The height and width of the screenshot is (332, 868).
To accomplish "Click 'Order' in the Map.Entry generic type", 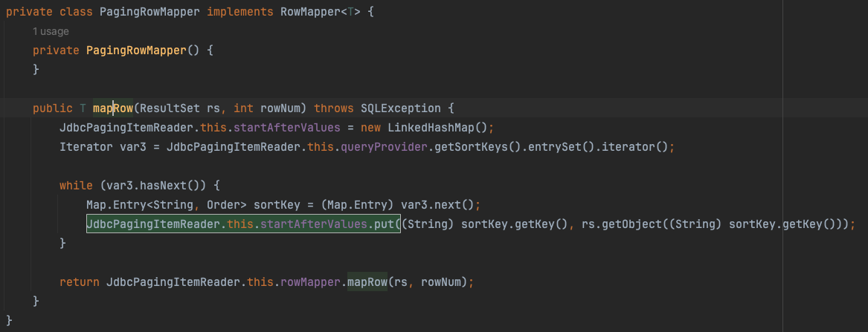I will [x=223, y=205].
